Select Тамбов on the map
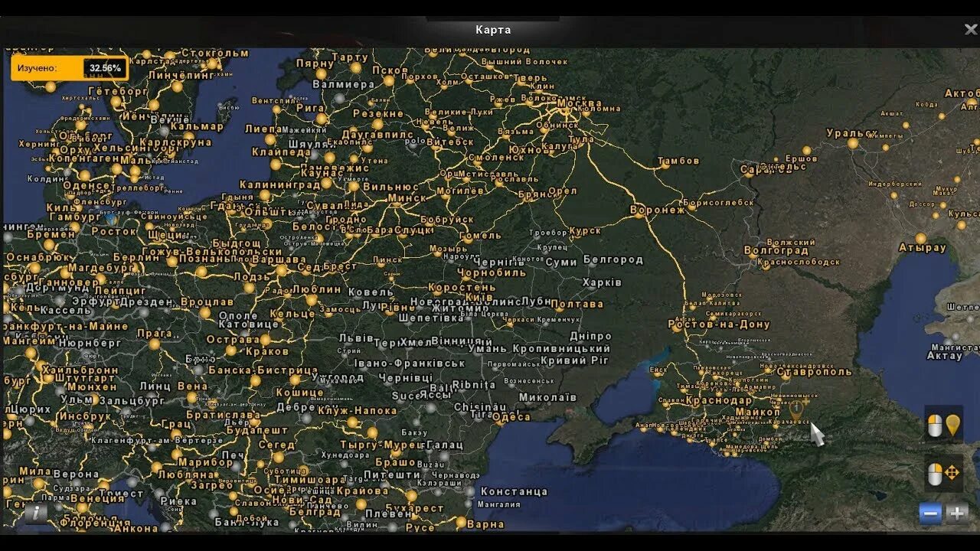The image size is (980, 551). tap(678, 161)
